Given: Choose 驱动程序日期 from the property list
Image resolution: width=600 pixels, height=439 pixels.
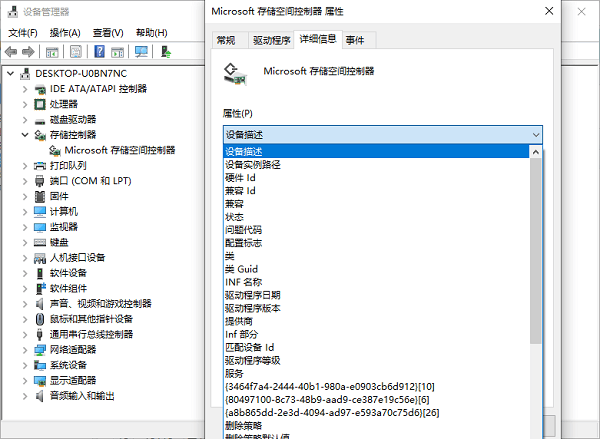Looking at the screenshot, I should 377,295.
